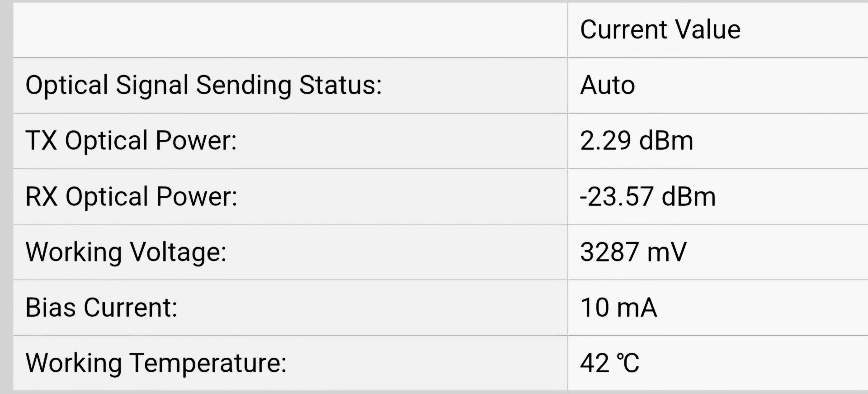This screenshot has width=868, height=394.
Task: Click the RX Optical Power row
Action: click(441, 197)
